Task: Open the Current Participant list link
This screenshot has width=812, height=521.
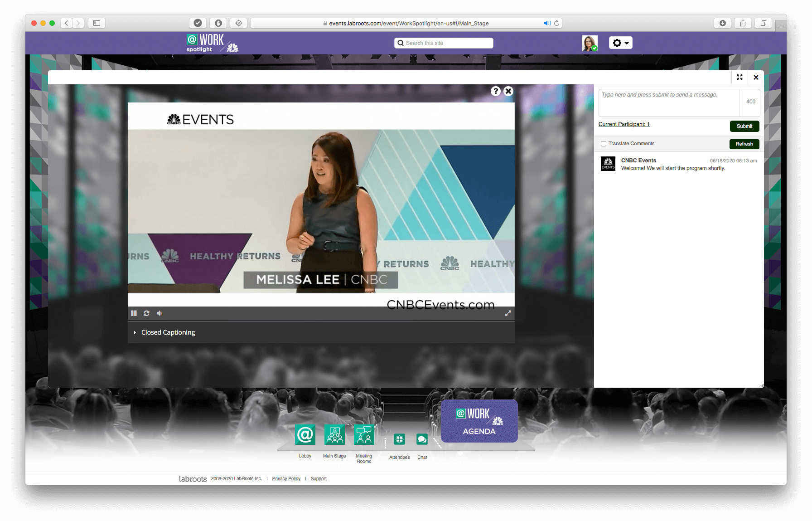Action: click(x=624, y=124)
